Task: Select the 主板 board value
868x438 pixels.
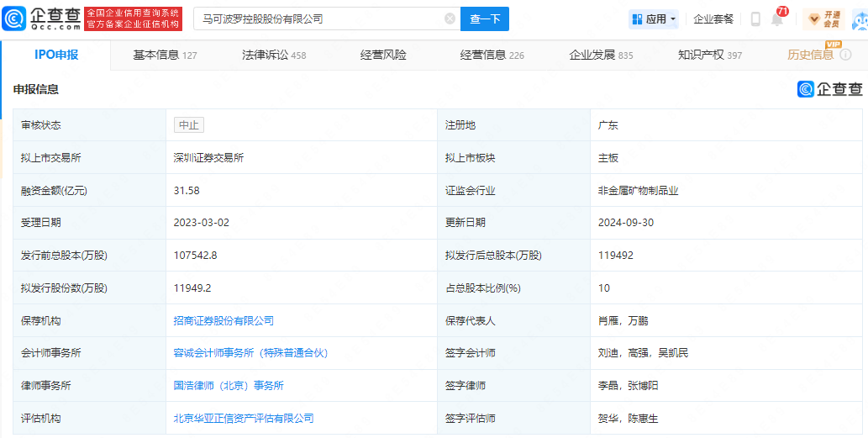Action: point(608,158)
